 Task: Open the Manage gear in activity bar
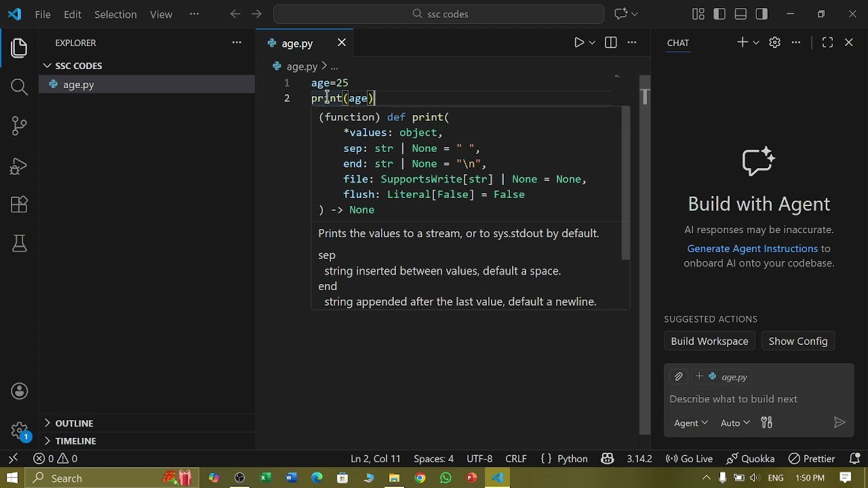point(19,430)
